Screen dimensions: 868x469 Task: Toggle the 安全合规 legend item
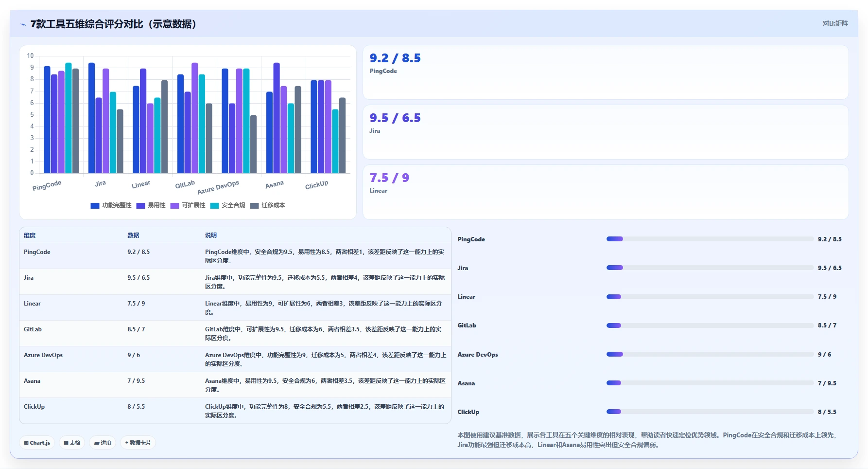(228, 205)
